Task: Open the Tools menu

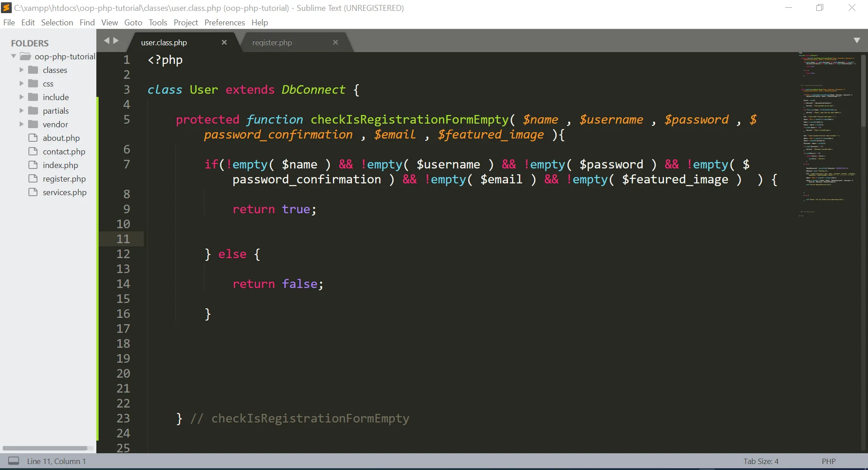Action: tap(158, 23)
